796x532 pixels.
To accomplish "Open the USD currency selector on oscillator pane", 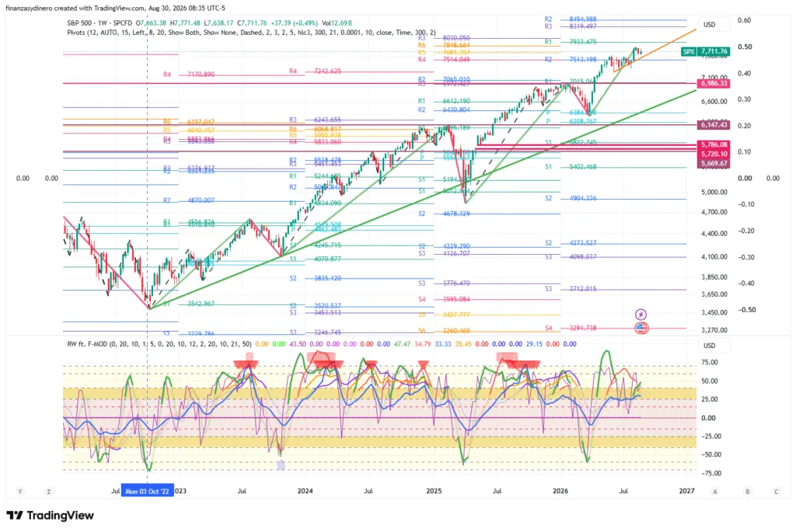I will point(715,346).
